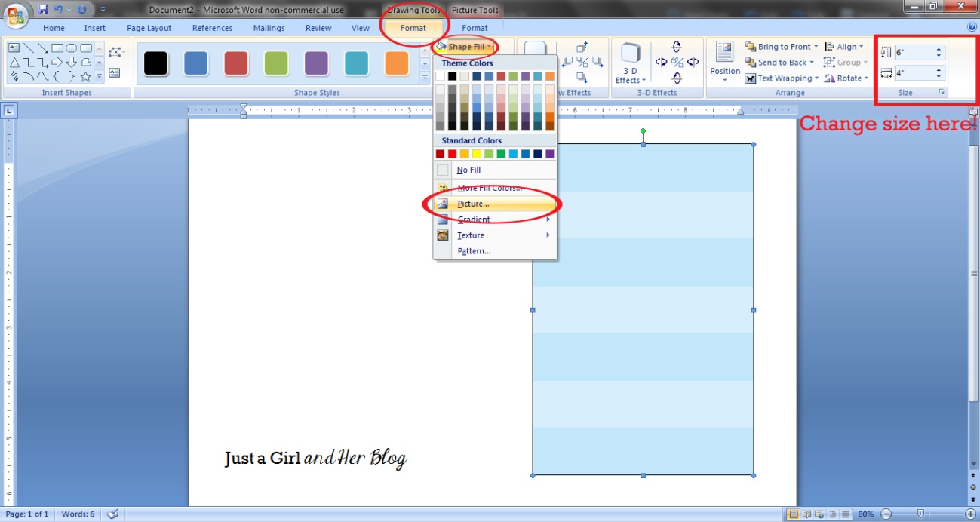Open the Home ribbon tab

(54, 28)
